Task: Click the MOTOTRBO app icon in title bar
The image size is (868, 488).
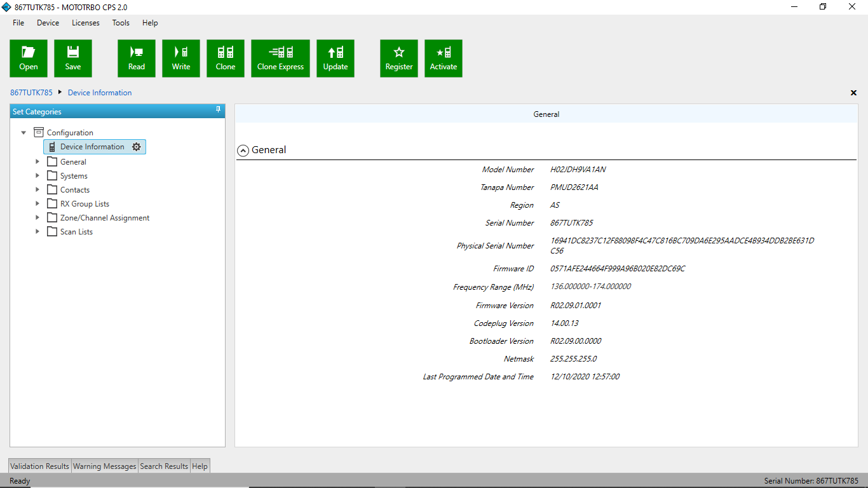Action: point(6,7)
